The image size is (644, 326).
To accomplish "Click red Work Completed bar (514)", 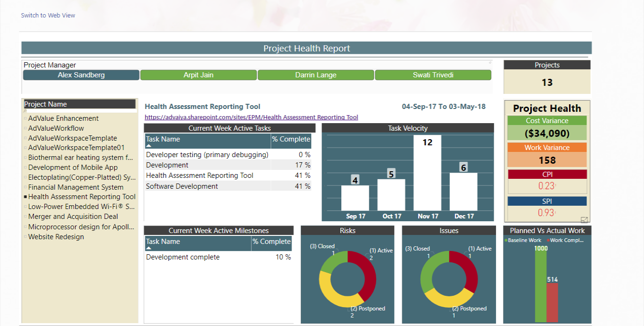I will (552, 302).
